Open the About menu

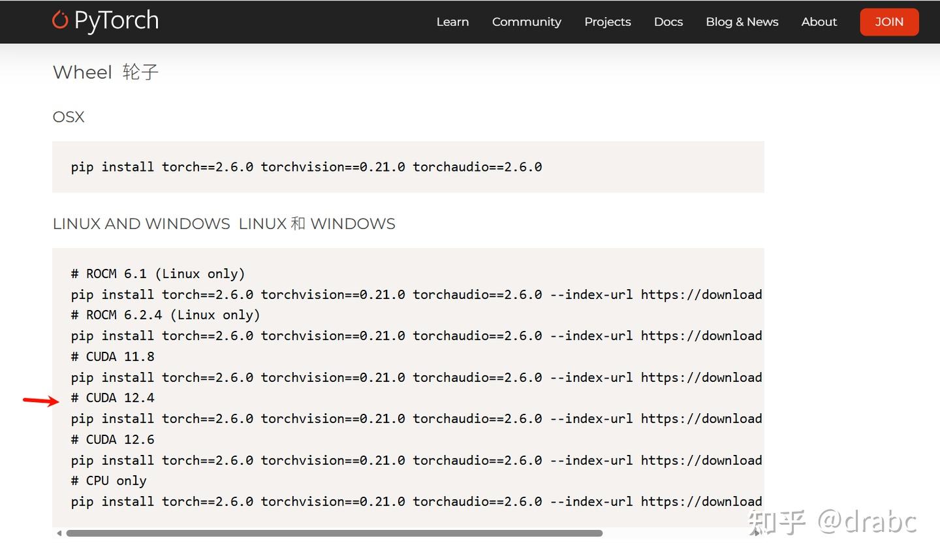coord(819,22)
